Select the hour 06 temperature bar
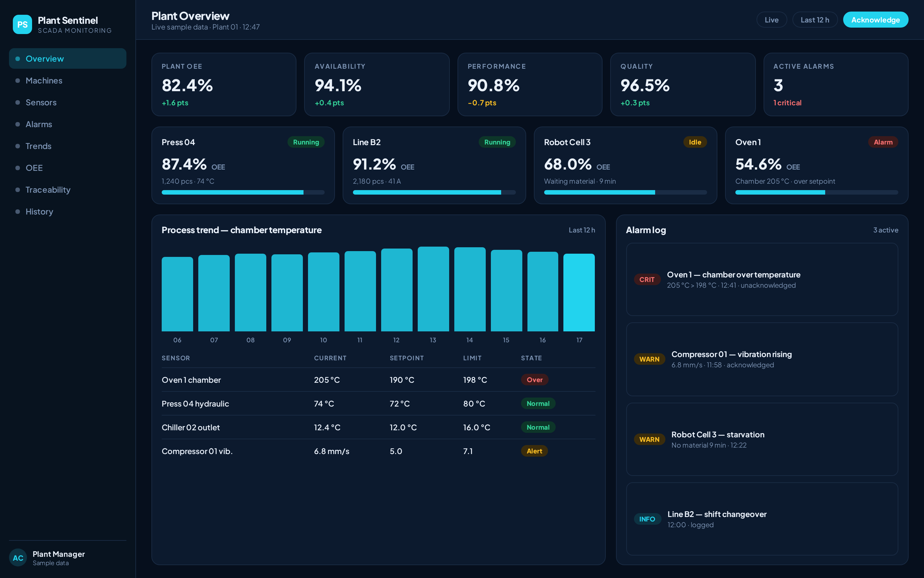 pyautogui.click(x=177, y=294)
